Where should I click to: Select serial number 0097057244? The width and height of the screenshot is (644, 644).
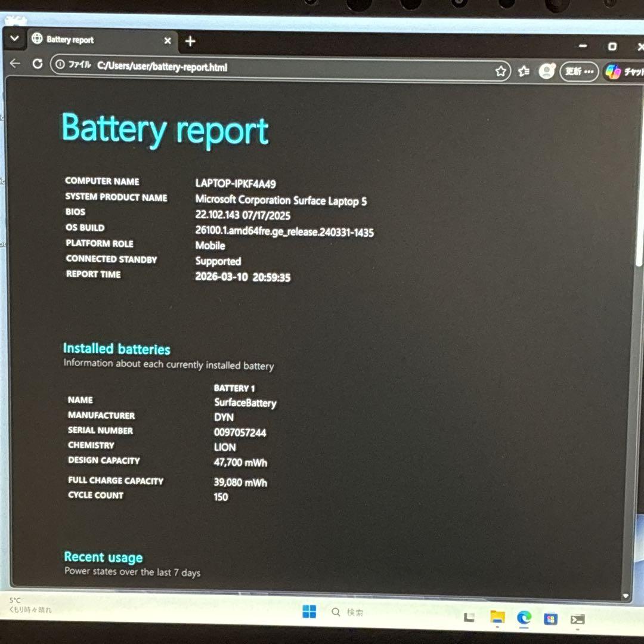point(240,432)
